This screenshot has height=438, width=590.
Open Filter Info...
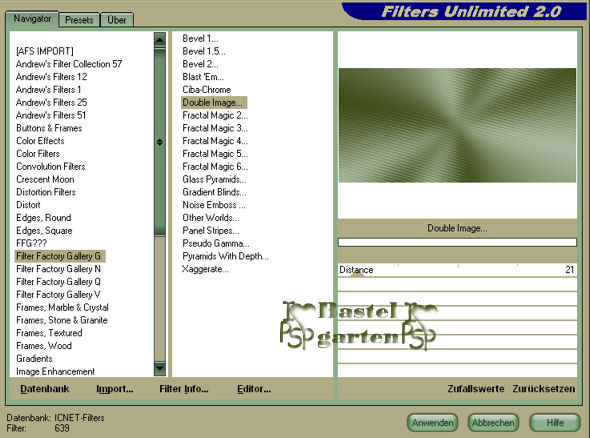pos(184,389)
